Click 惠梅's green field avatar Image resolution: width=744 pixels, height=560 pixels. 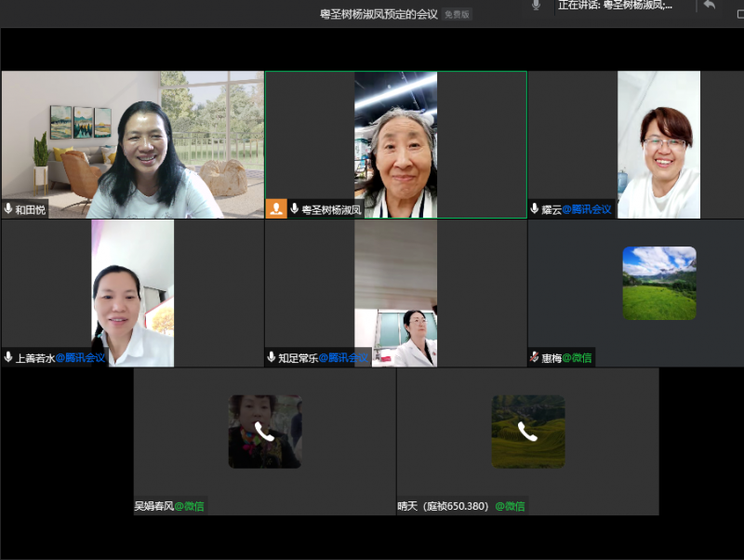659,283
